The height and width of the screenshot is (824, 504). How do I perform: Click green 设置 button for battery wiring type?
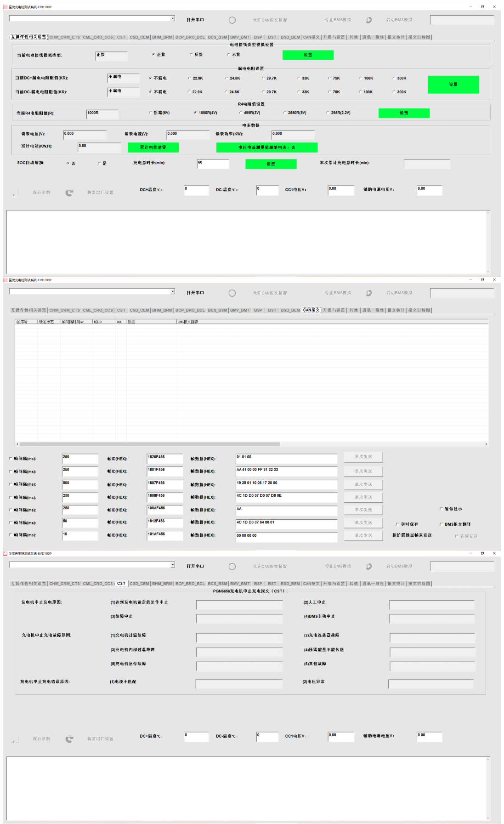pyautogui.click(x=308, y=55)
